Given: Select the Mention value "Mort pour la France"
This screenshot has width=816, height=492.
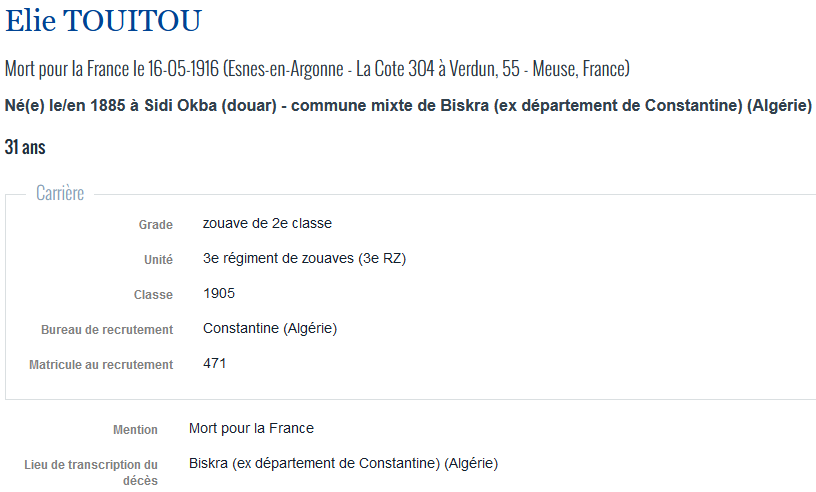Looking at the screenshot, I should pos(251,428).
